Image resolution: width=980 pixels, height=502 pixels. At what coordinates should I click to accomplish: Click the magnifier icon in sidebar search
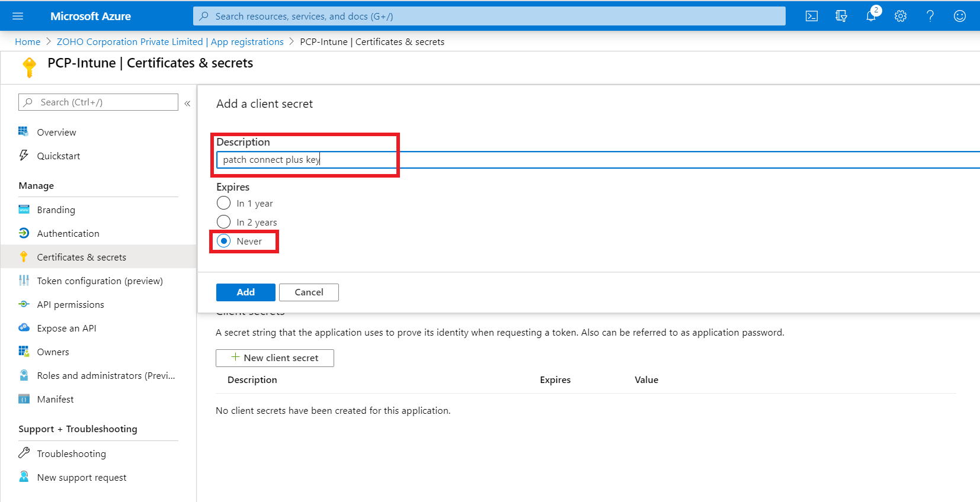click(x=28, y=102)
